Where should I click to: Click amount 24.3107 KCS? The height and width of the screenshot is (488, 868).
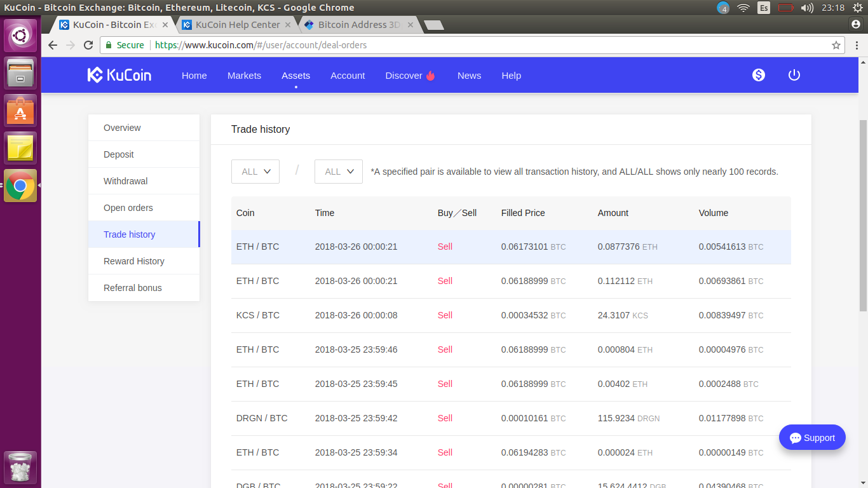tap(623, 315)
